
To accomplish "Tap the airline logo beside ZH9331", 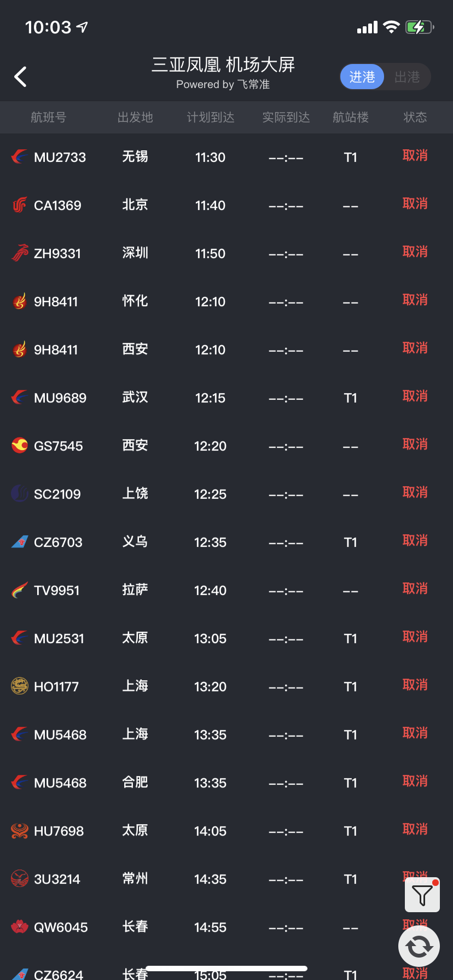I will click(x=20, y=253).
